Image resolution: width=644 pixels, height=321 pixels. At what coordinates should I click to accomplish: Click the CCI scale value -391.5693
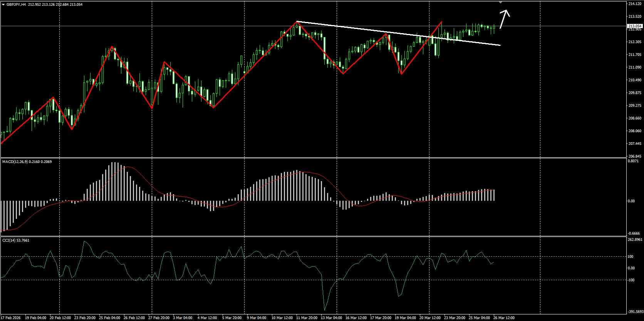[x=636, y=312]
